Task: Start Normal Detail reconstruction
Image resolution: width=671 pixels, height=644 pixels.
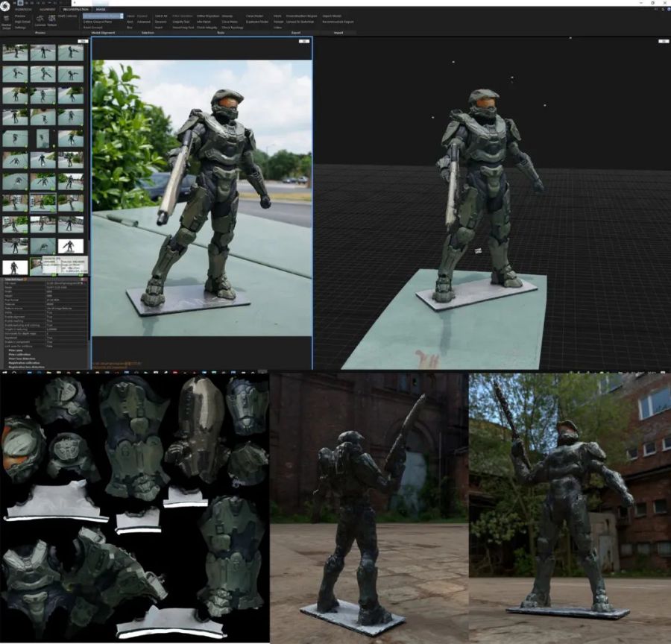Action: pyautogui.click(x=7, y=22)
